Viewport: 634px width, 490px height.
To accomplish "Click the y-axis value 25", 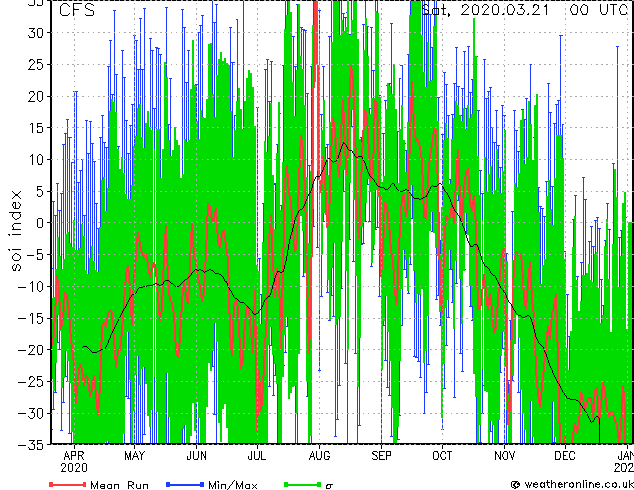I will coord(36,65).
